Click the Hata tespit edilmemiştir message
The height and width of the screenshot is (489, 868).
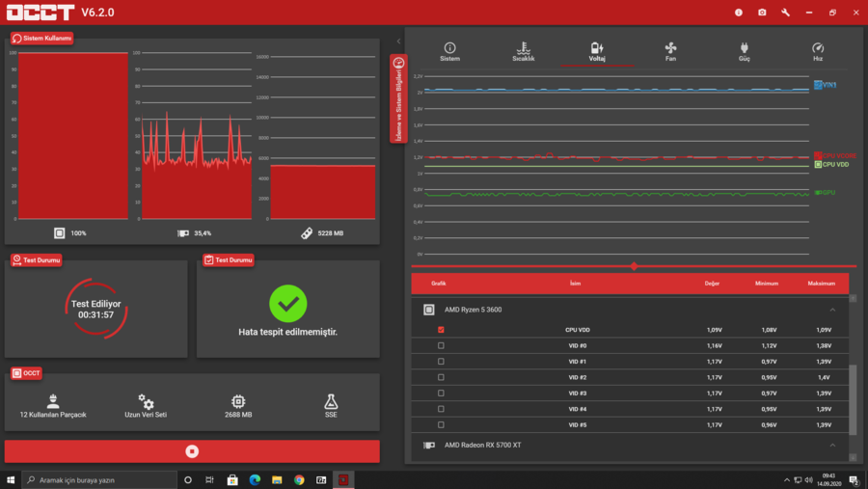tap(287, 332)
